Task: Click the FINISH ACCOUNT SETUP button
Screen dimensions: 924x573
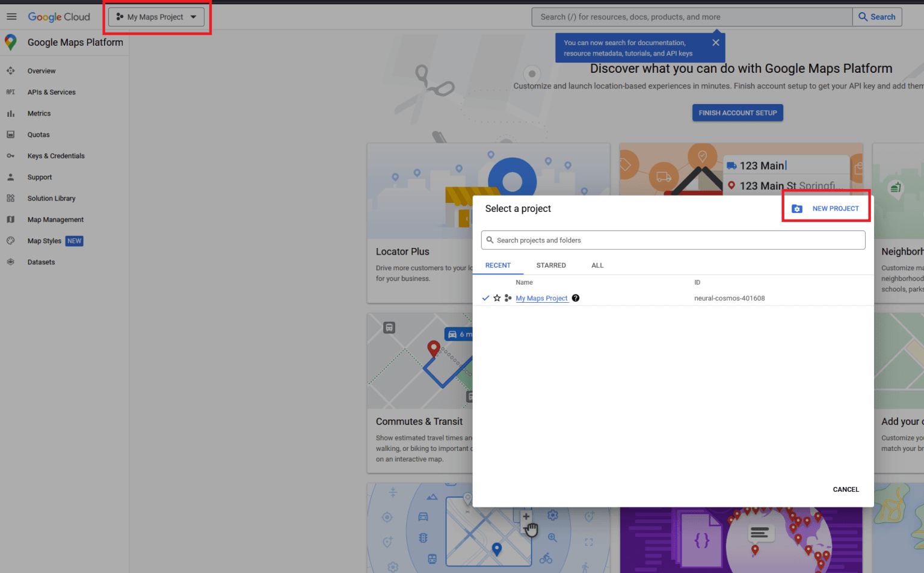Action: (x=738, y=113)
